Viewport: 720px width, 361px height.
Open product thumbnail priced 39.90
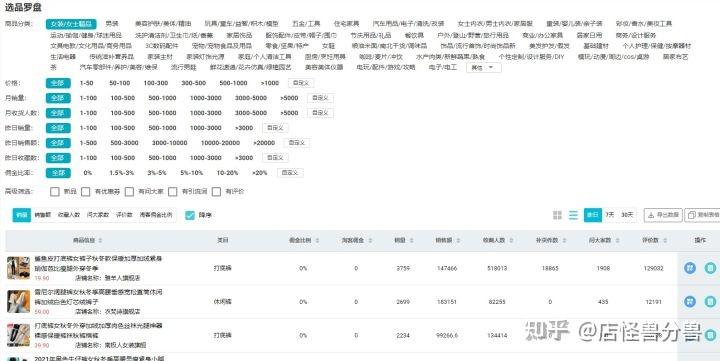point(18,335)
